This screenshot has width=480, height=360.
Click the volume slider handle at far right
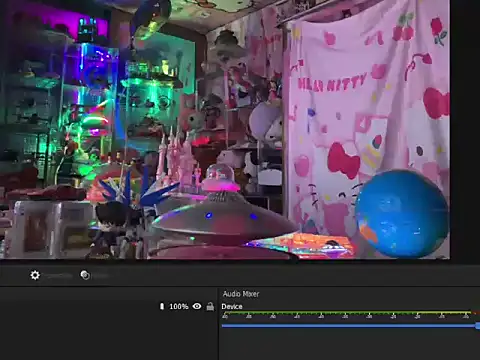[x=478, y=326]
